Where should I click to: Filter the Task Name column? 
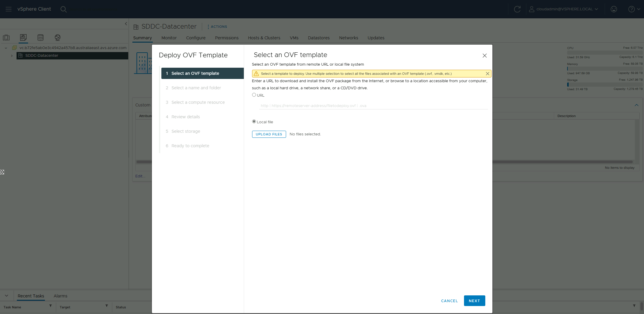[x=51, y=306]
